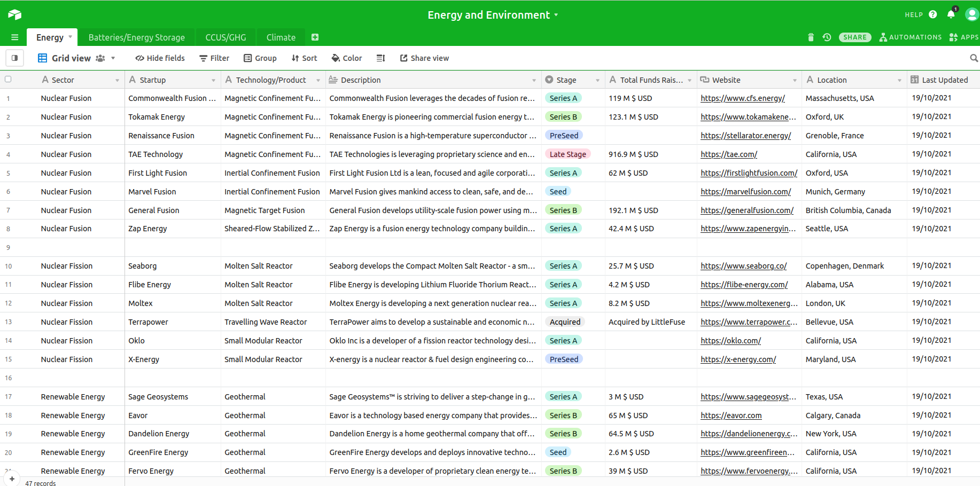Viewport: 980px width, 486px height.
Task: Click the PreSeed tag for Renaissance Fusion
Action: [x=564, y=136]
